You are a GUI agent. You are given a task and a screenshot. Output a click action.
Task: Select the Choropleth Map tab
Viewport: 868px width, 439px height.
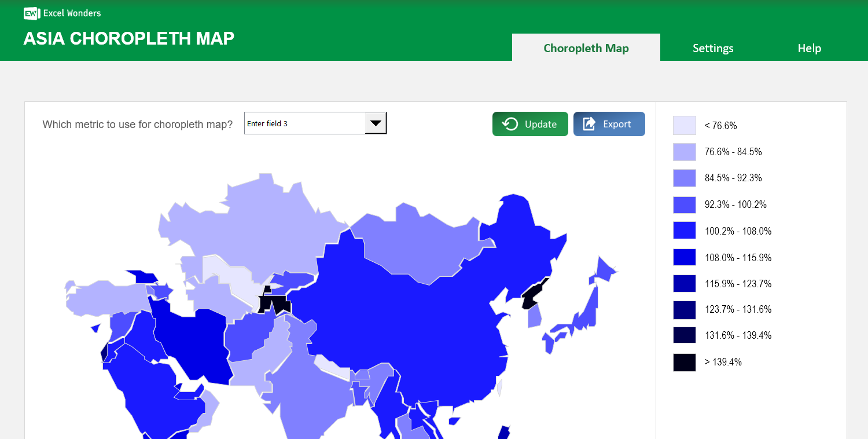[586, 48]
